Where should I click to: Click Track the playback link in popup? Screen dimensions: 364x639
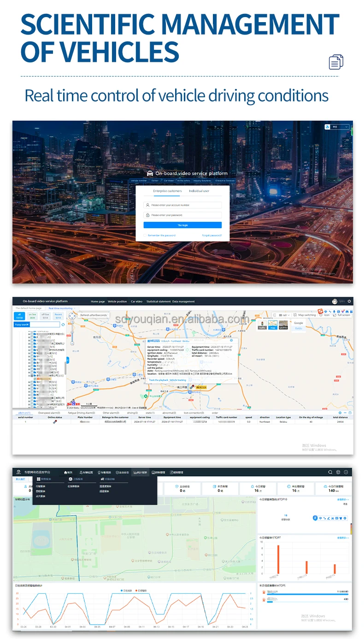(x=158, y=380)
